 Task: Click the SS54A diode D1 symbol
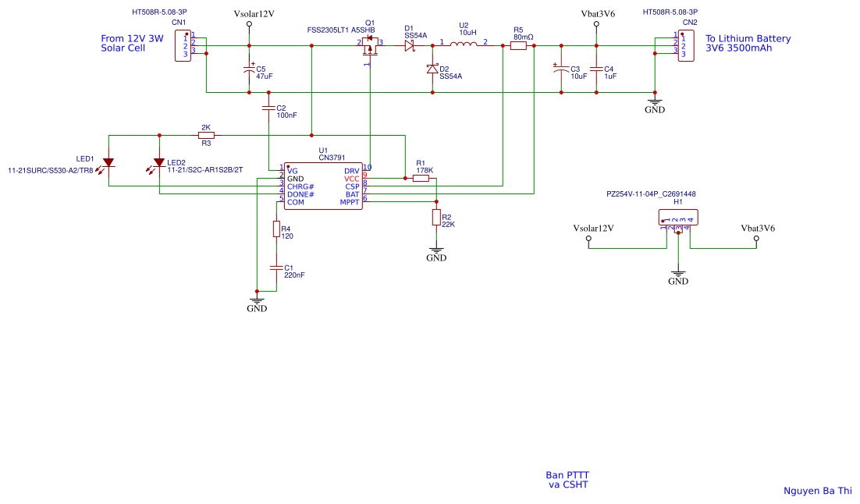(409, 44)
